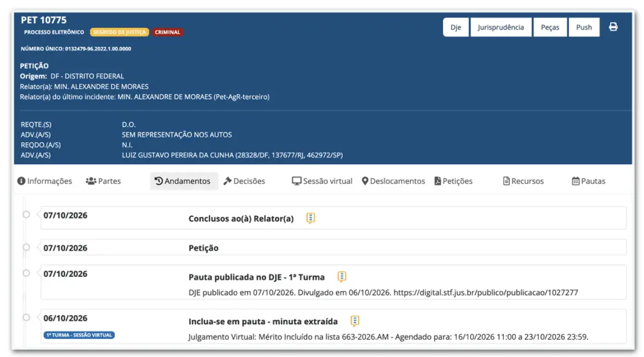This screenshot has height=357, width=644.
Task: Open Jurisprudência for this process
Action: 501,27
